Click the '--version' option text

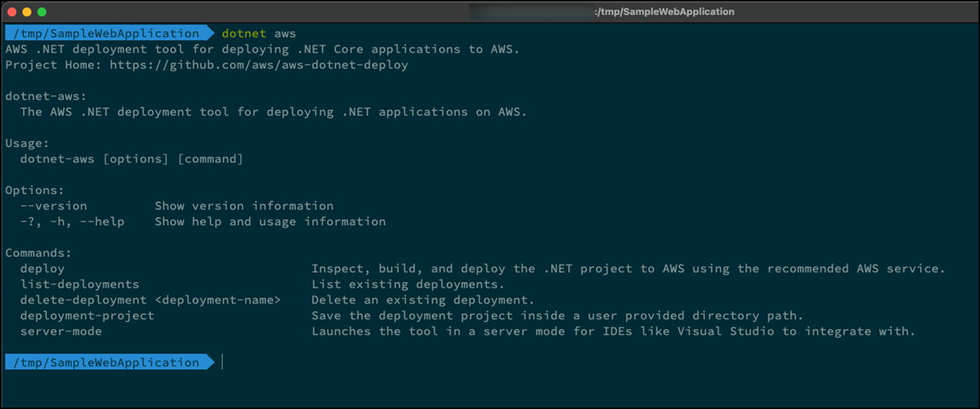point(54,206)
